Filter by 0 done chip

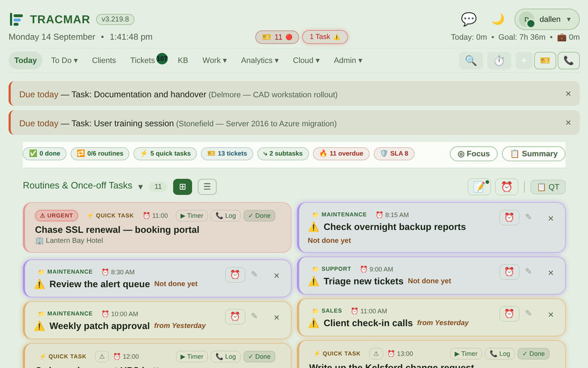coord(45,153)
